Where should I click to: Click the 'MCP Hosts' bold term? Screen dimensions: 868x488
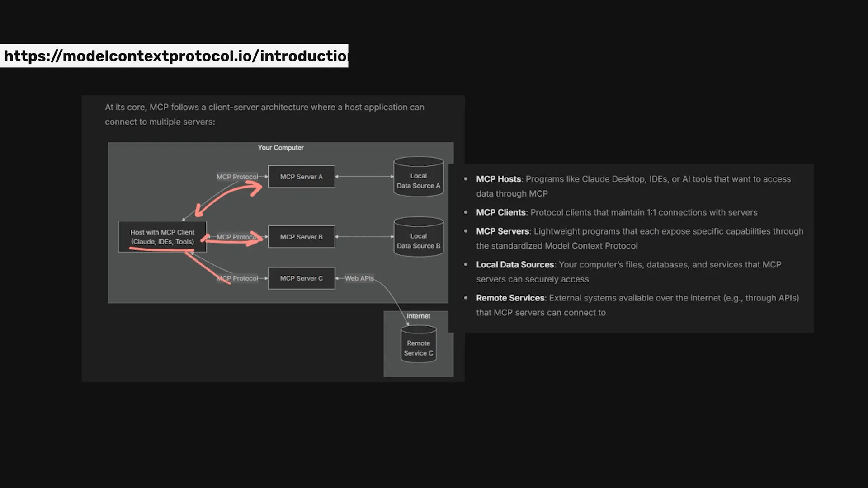tap(499, 179)
